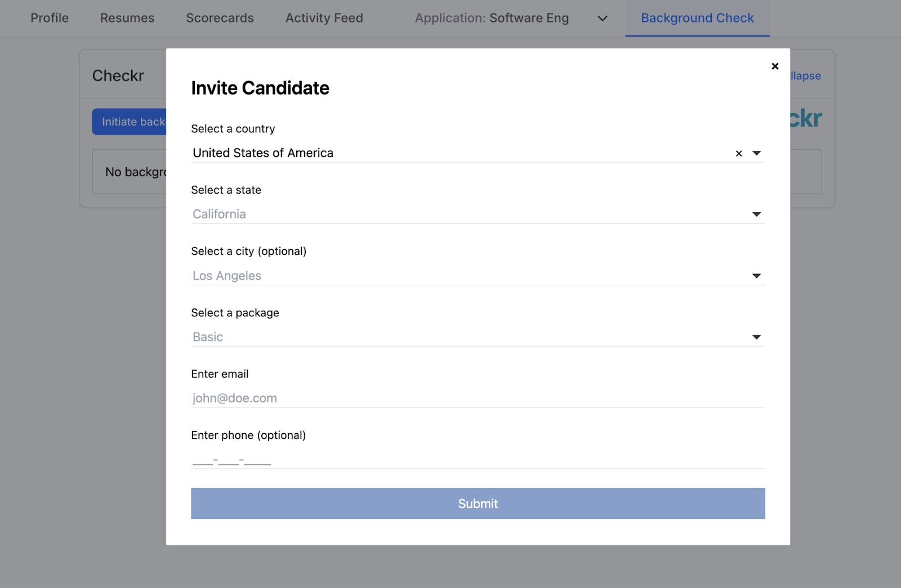901x588 pixels.
Task: Clear the selected country value
Action: pos(739,154)
